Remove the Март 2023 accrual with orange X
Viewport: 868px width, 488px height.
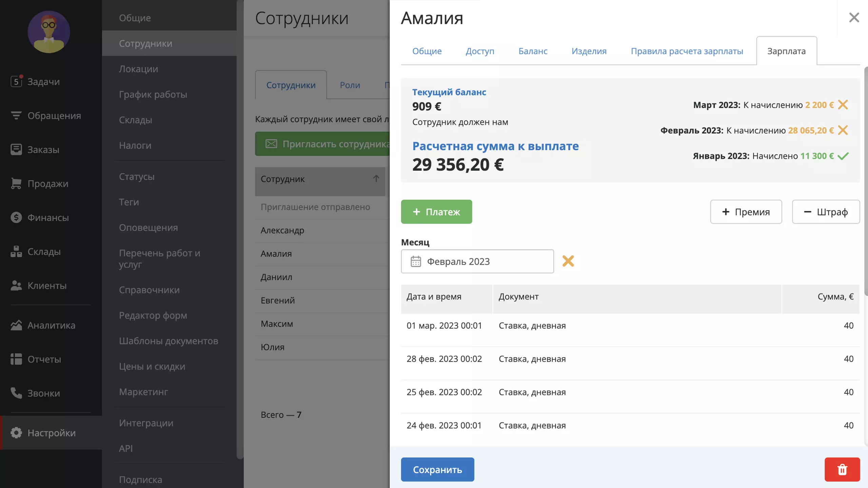coord(843,105)
